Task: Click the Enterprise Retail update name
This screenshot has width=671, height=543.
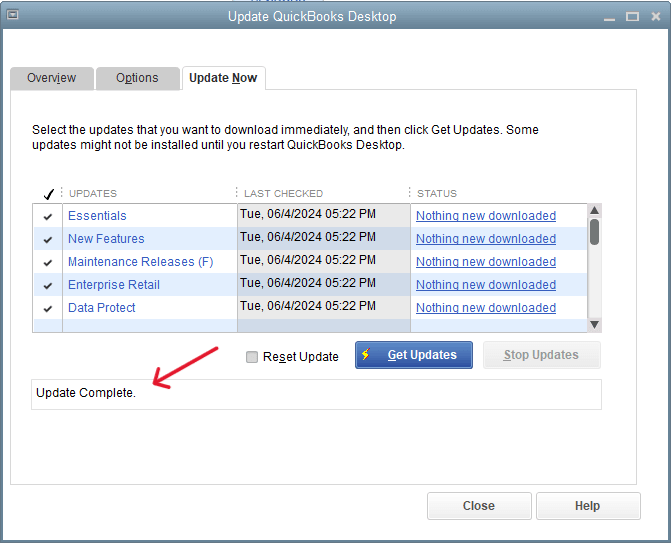Action: (x=113, y=285)
